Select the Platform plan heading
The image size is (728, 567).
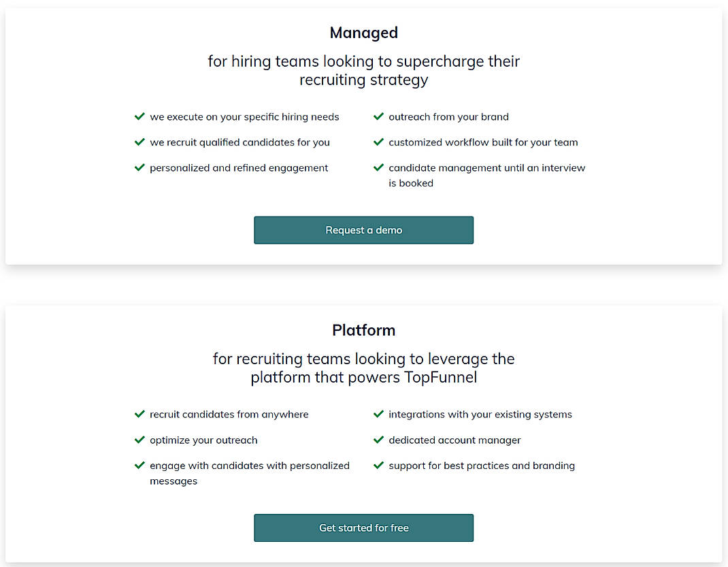363,329
